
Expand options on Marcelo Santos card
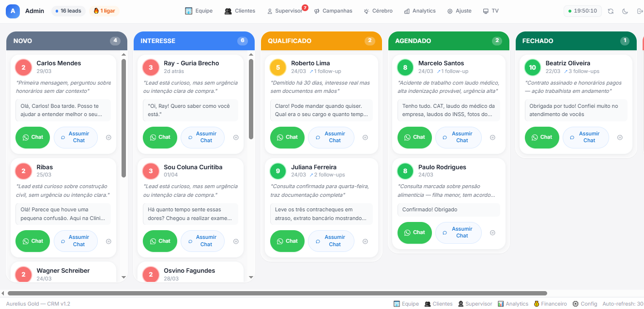tap(492, 137)
